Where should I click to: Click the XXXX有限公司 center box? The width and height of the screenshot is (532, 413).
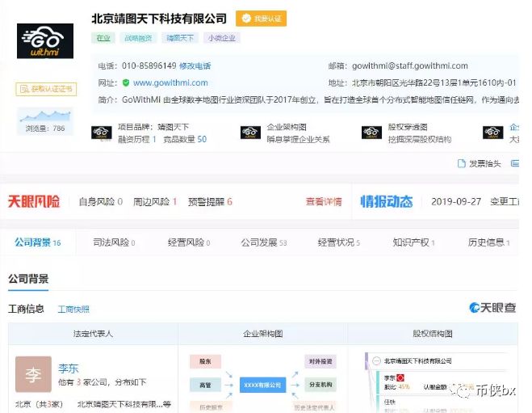pos(262,385)
